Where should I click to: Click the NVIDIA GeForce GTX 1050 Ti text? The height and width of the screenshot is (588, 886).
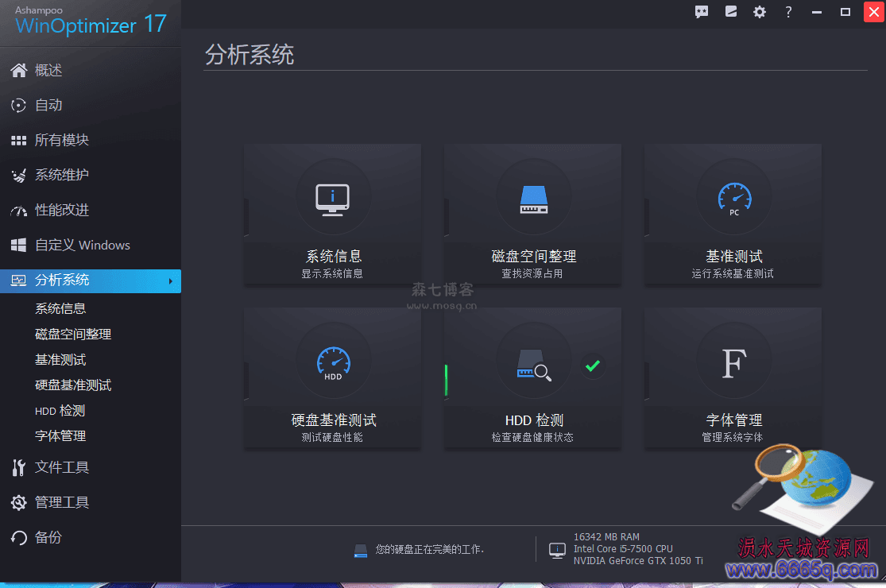[x=639, y=560]
